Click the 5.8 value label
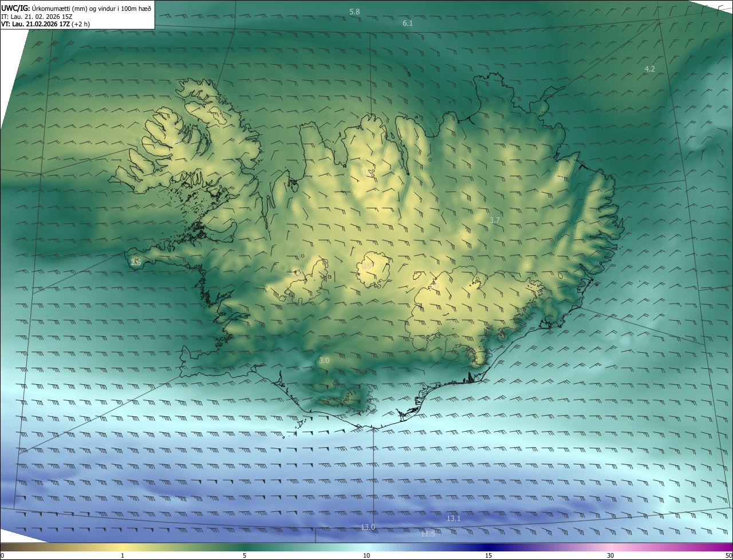Screen dimensions: 733x560 [354, 11]
